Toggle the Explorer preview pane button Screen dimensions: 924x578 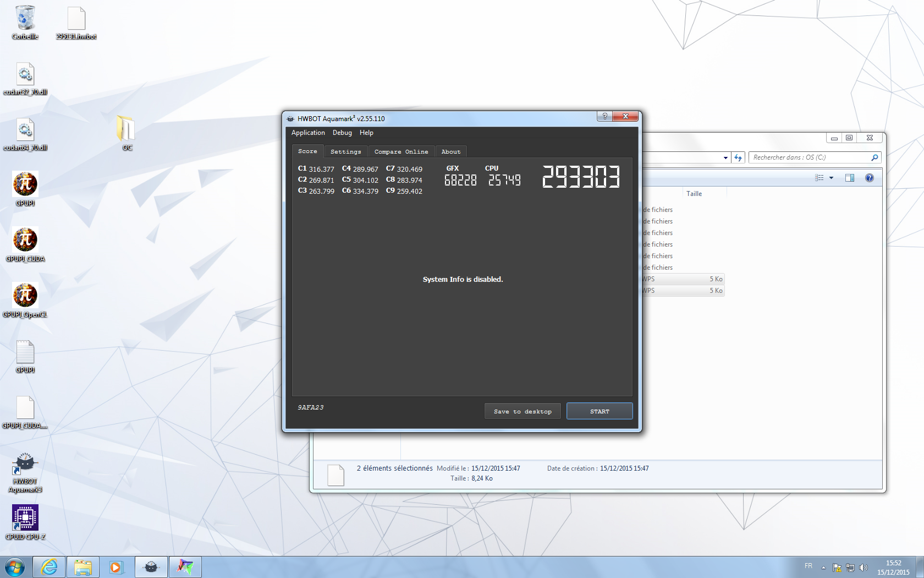pyautogui.click(x=850, y=178)
